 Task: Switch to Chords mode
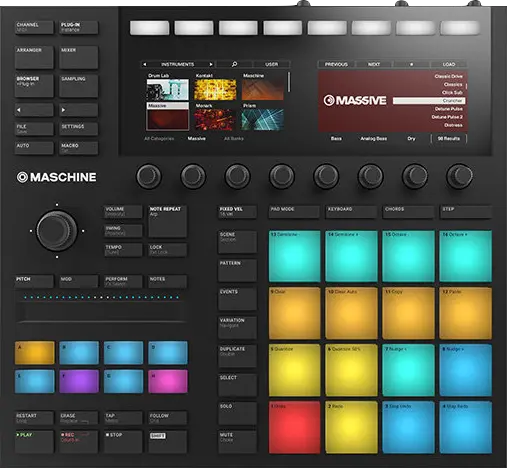coord(408,212)
